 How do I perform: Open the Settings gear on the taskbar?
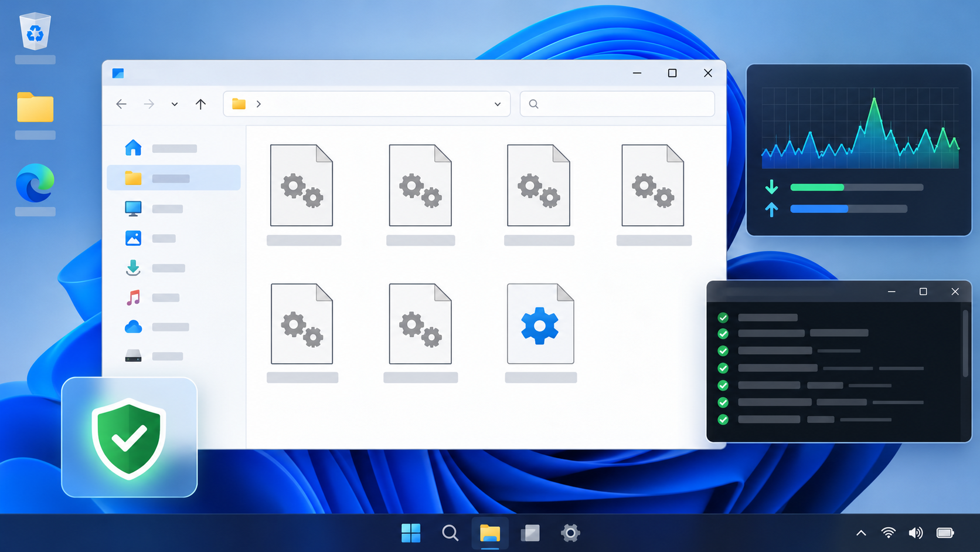point(570,533)
